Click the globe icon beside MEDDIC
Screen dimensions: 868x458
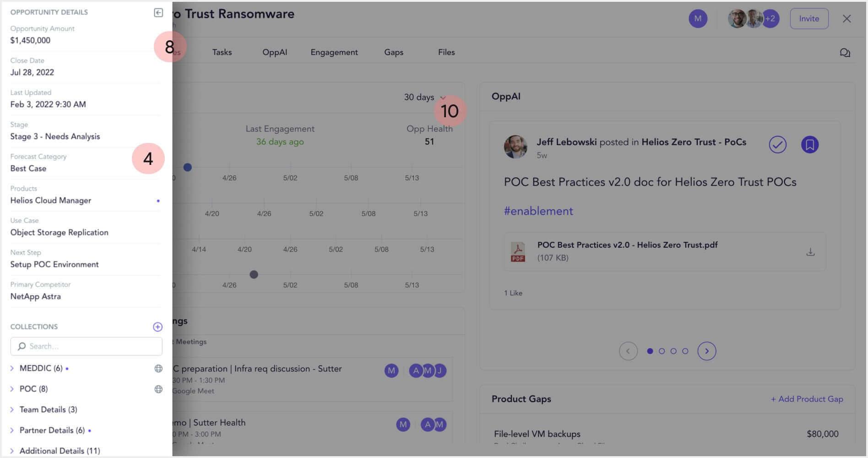(158, 368)
